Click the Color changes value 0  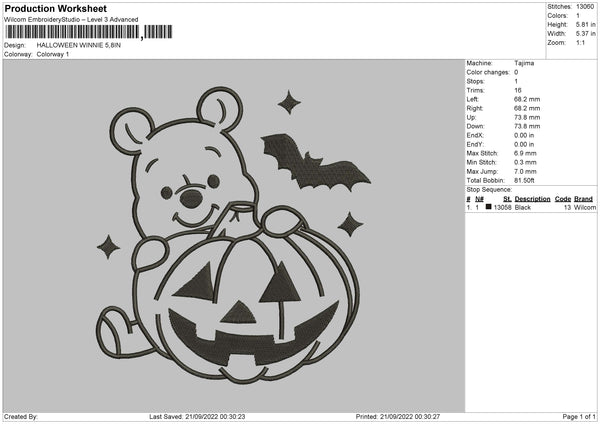tap(516, 72)
